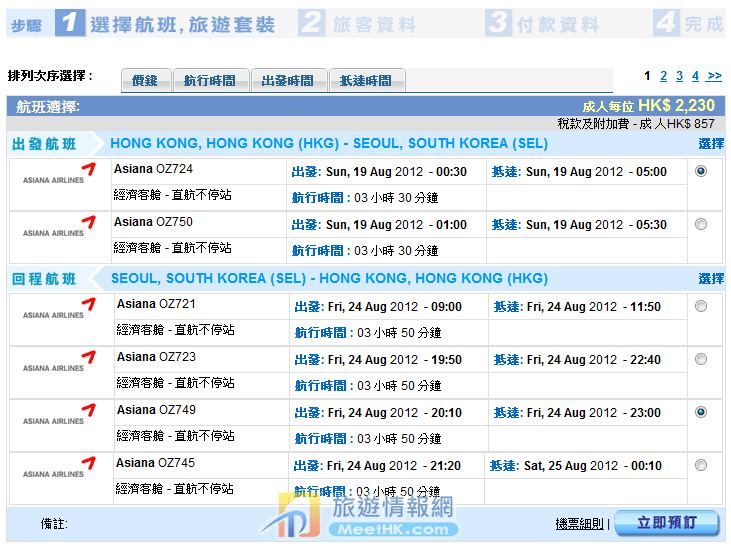731x552 pixels.
Task: Jump to next pages with >> link
Action: [714, 76]
